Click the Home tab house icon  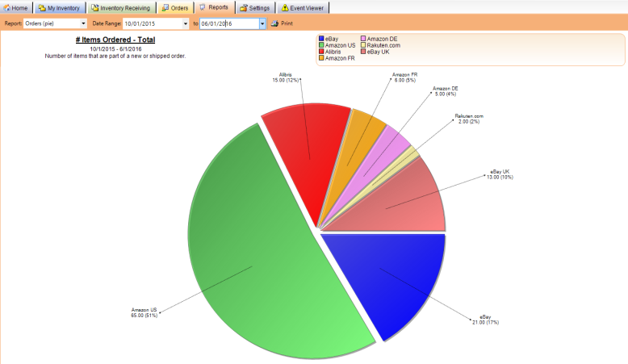(7, 7)
